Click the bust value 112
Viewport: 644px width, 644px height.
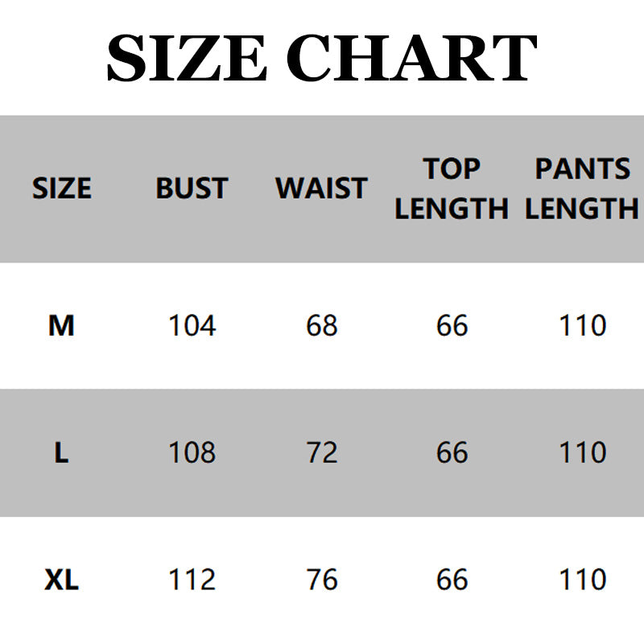point(192,580)
